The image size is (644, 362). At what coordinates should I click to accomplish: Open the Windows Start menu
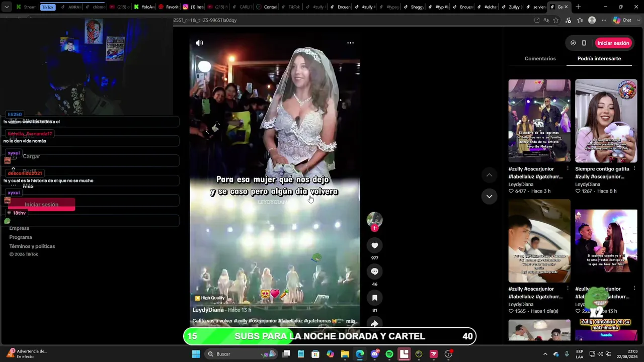pos(196,354)
